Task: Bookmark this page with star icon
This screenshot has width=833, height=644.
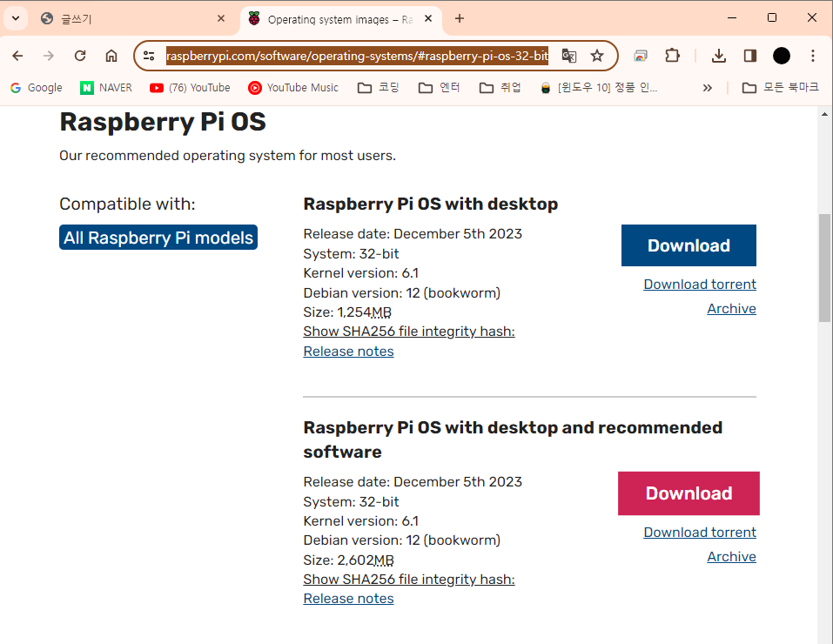Action: tap(597, 56)
